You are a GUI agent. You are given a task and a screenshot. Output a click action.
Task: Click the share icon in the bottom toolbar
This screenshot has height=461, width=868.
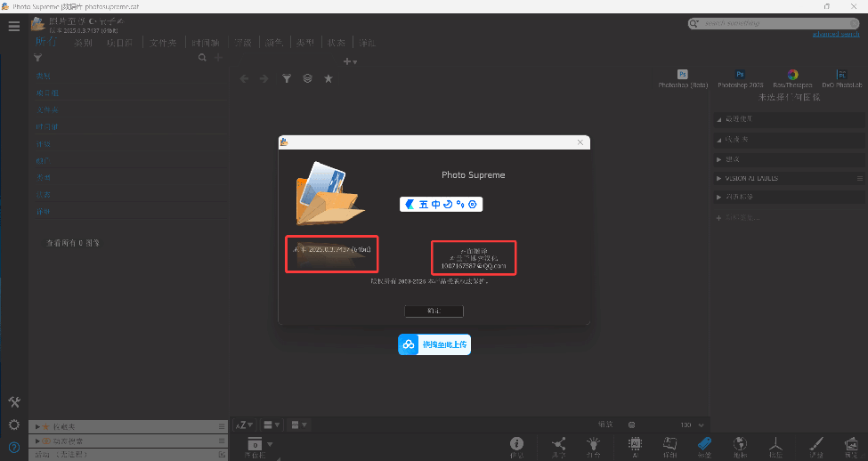click(558, 446)
